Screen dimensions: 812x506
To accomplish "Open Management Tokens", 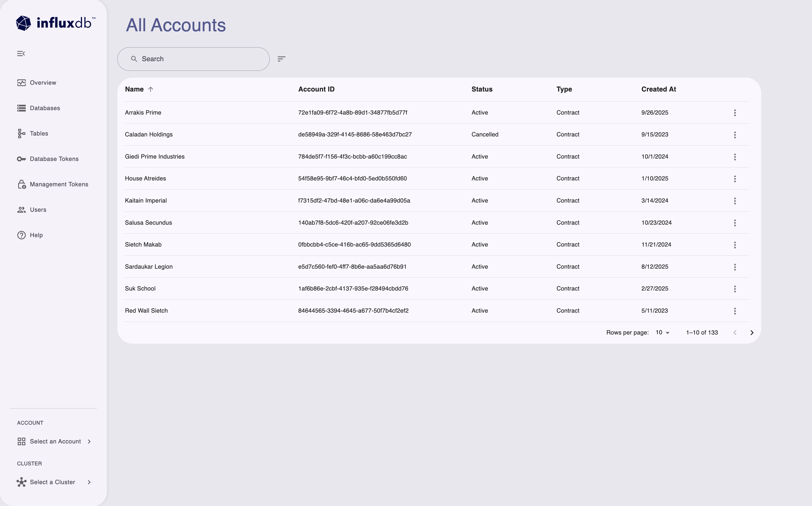I will pos(59,184).
